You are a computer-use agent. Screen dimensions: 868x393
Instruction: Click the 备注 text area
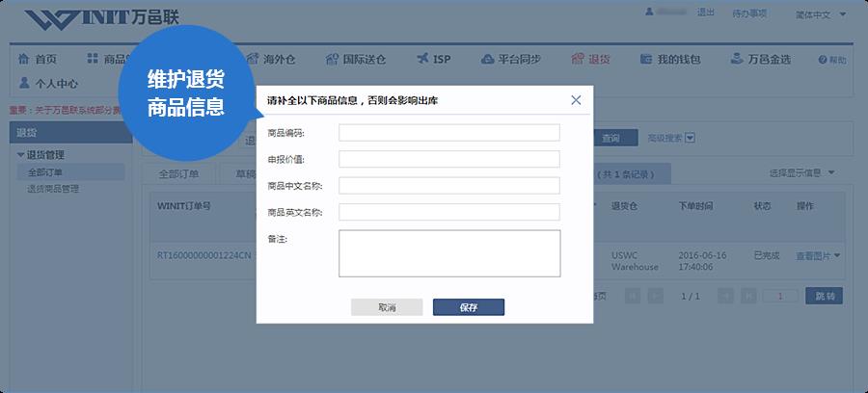[x=449, y=253]
